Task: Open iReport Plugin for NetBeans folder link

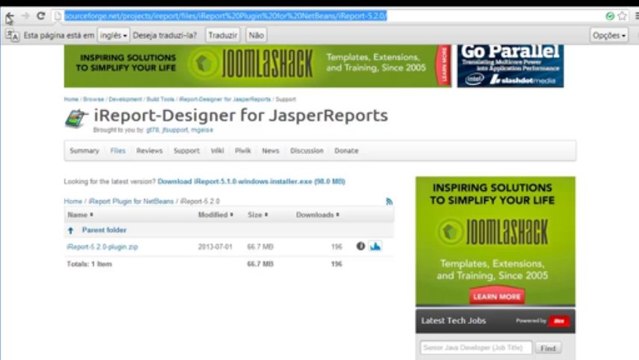Action: point(131,201)
